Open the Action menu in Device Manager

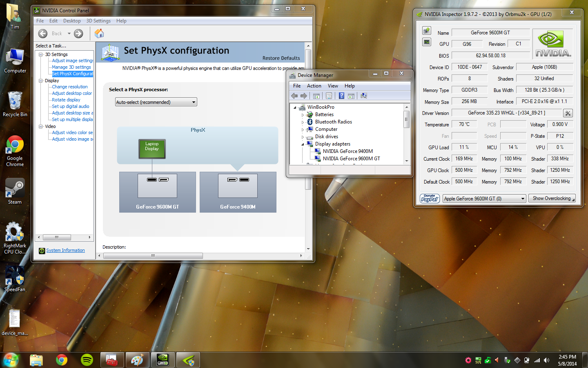coord(314,86)
